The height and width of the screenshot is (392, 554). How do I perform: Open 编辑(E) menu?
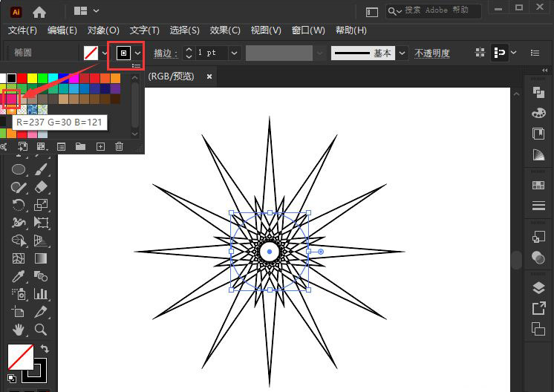click(x=62, y=30)
